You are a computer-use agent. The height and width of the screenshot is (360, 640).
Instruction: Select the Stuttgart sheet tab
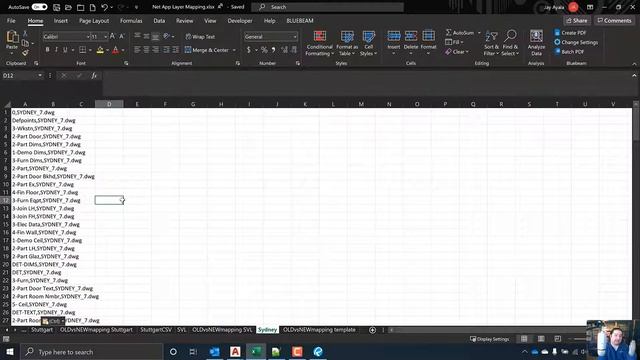point(42,330)
